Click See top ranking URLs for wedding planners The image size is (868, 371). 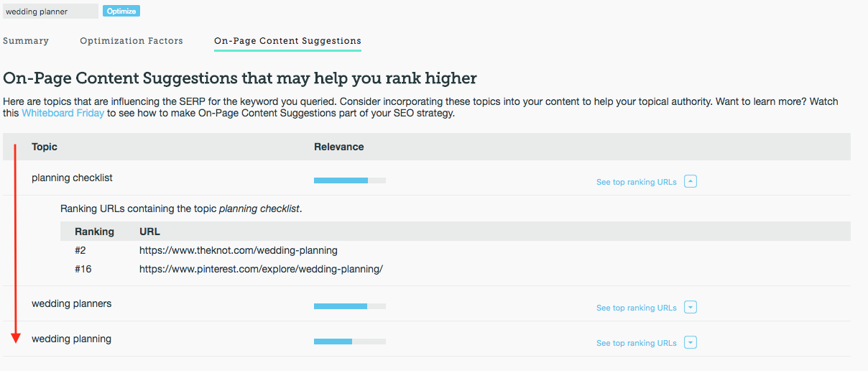(636, 308)
